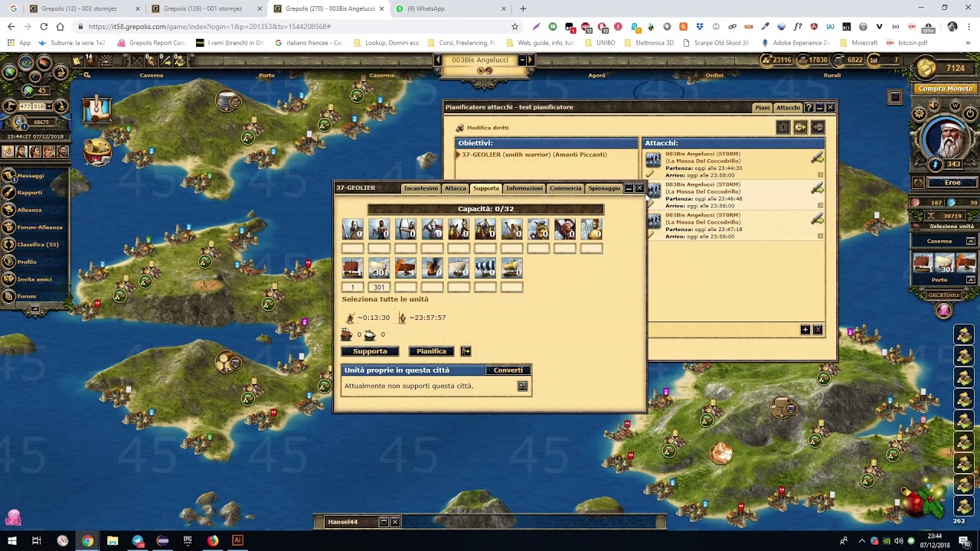980x551 pixels.
Task: Click the first ship quantity field with 1
Action: 353,287
